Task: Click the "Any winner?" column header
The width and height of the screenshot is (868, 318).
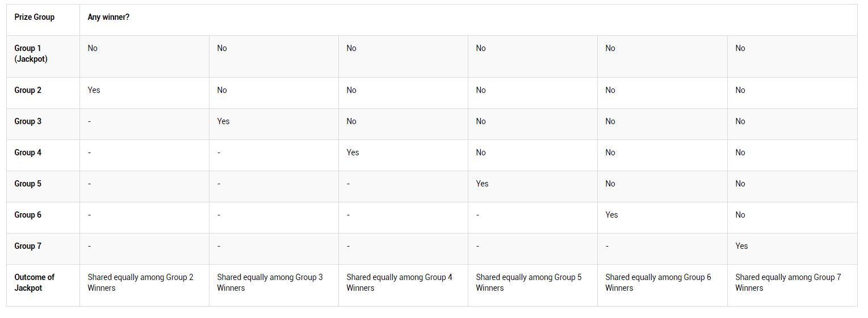Action: (108, 17)
